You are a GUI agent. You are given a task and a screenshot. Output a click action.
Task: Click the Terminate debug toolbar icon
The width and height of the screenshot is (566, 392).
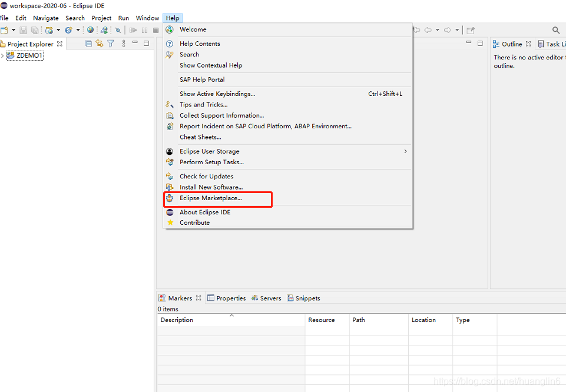(156, 30)
